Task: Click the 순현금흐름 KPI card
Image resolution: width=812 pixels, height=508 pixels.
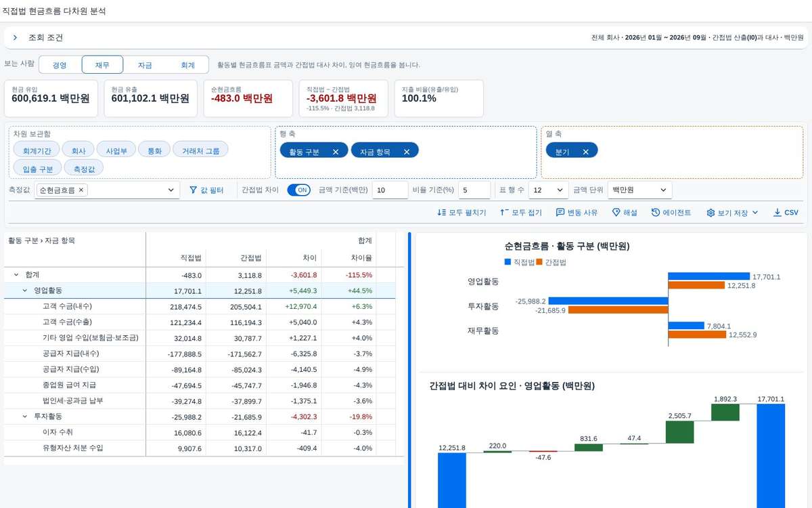Action: (248, 98)
